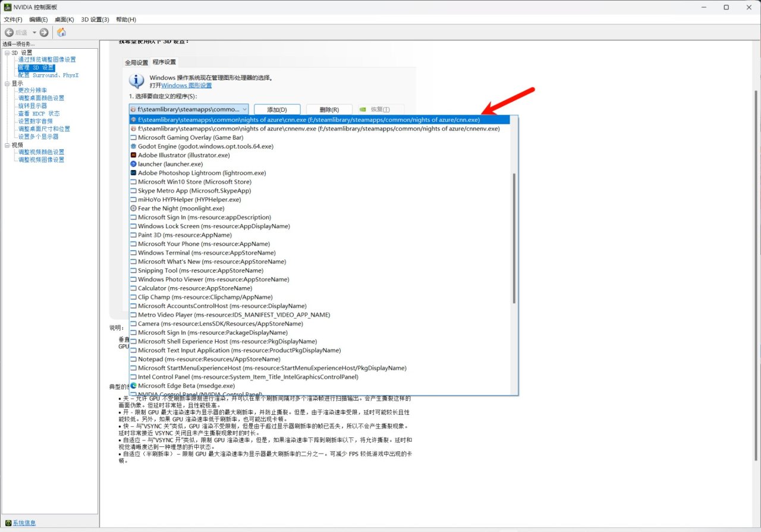Open 调整视频颜色设置 page
The width and height of the screenshot is (761, 532).
tap(41, 152)
